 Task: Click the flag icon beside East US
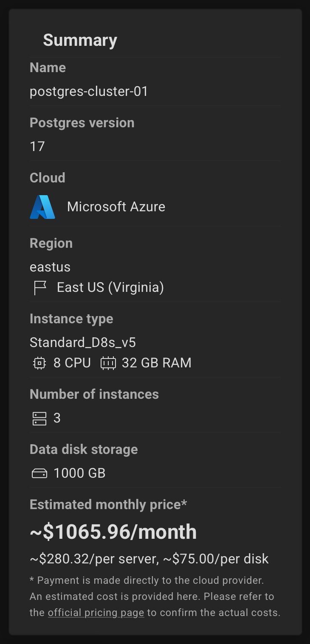pyautogui.click(x=40, y=288)
